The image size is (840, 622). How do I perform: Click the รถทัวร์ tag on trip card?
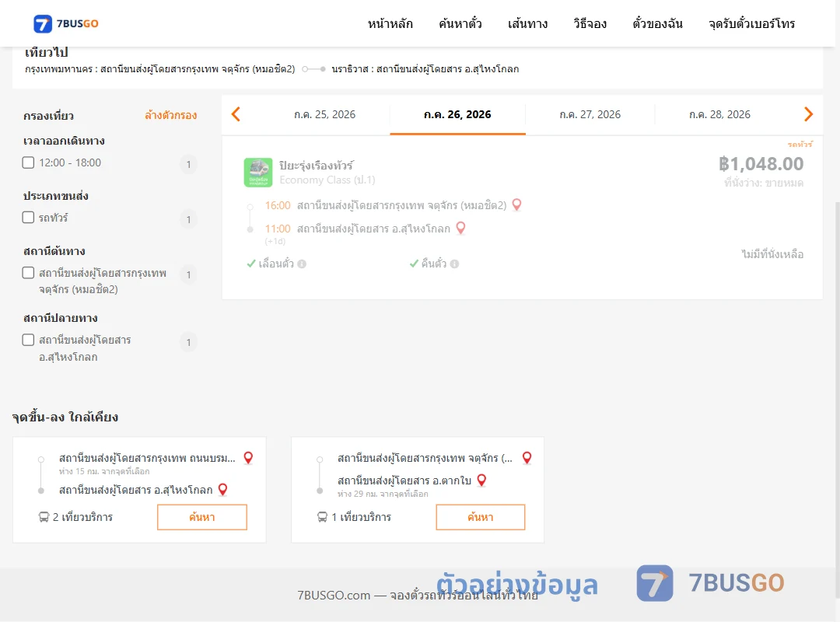[800, 144]
